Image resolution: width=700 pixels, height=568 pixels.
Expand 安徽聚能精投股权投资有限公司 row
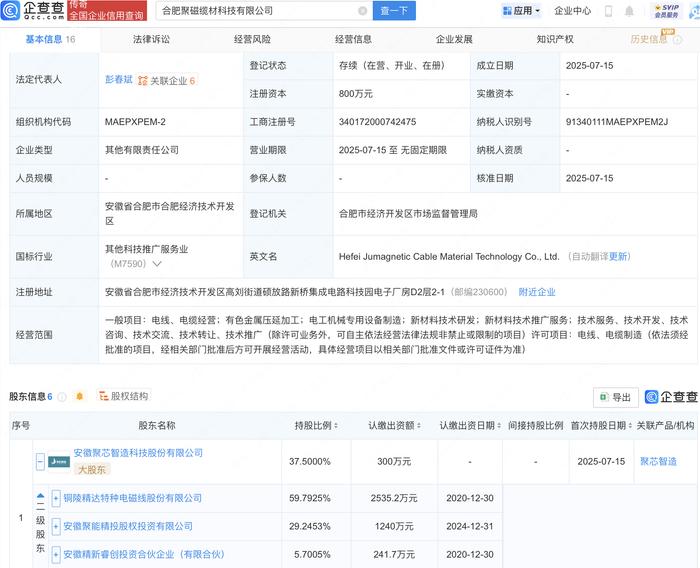[56, 526]
